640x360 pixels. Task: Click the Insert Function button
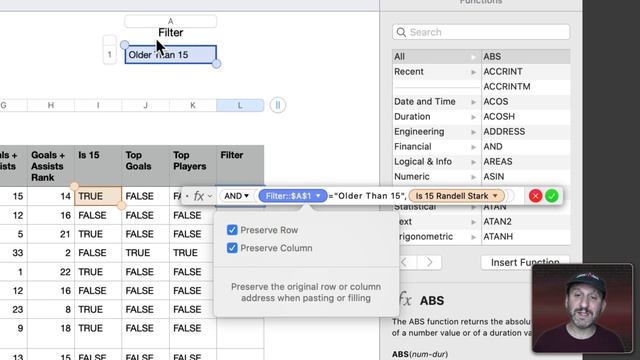[525, 262]
